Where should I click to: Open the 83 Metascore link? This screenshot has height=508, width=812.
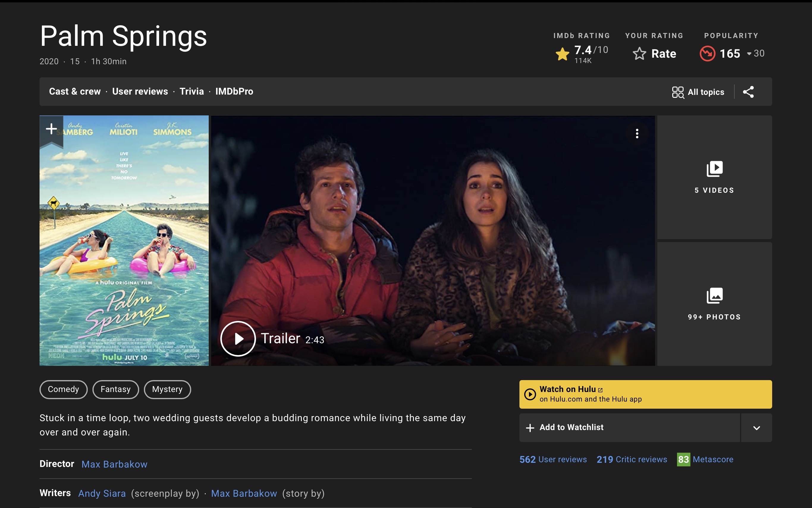pyautogui.click(x=705, y=459)
